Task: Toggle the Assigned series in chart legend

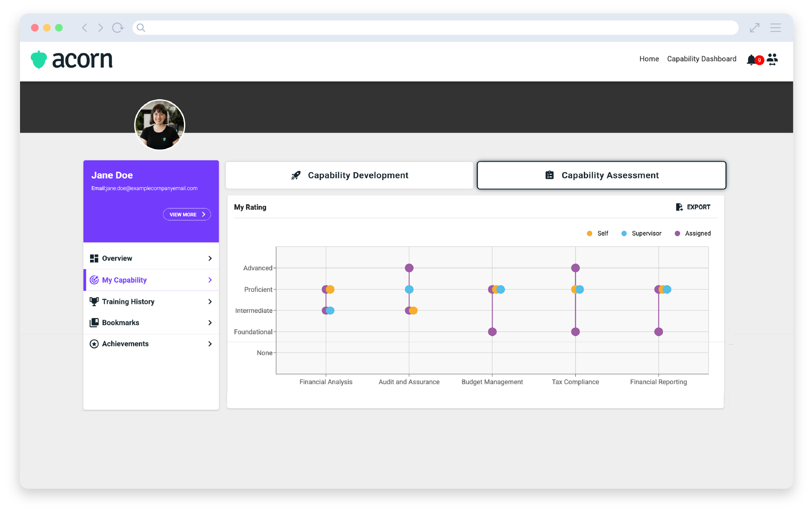Action: [x=692, y=233]
